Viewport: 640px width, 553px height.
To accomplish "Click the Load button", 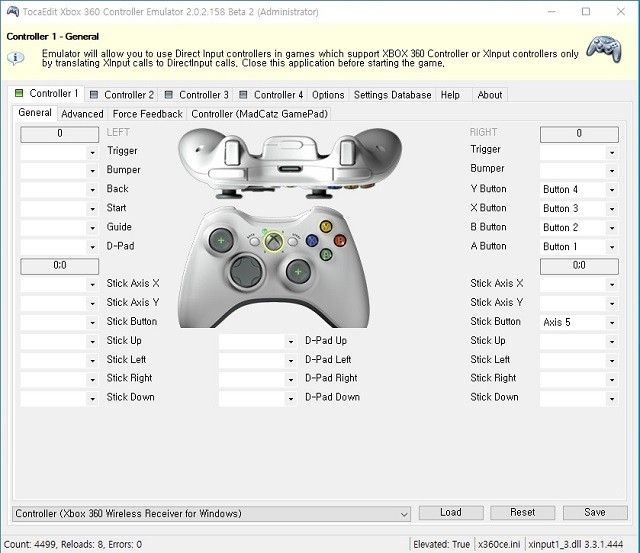I will click(x=451, y=513).
